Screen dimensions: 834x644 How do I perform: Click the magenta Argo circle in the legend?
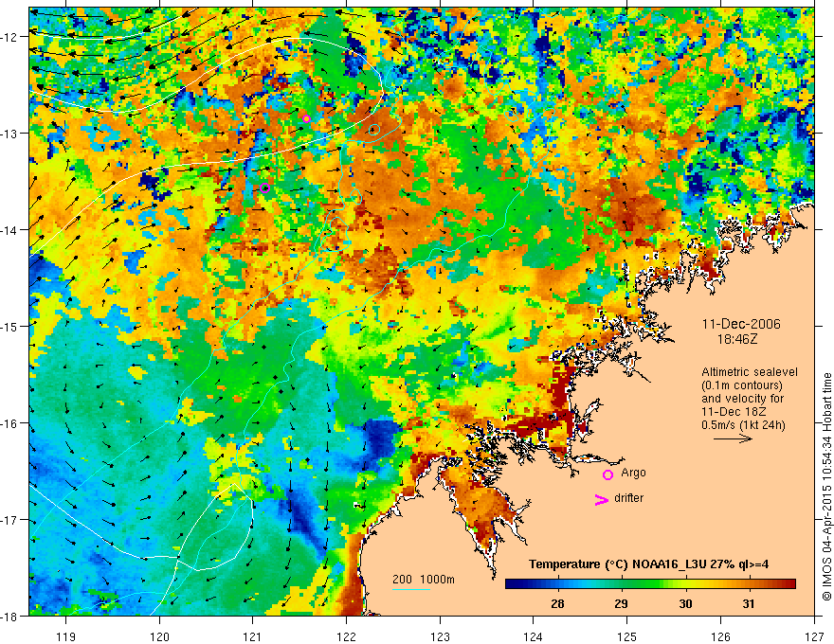[607, 474]
